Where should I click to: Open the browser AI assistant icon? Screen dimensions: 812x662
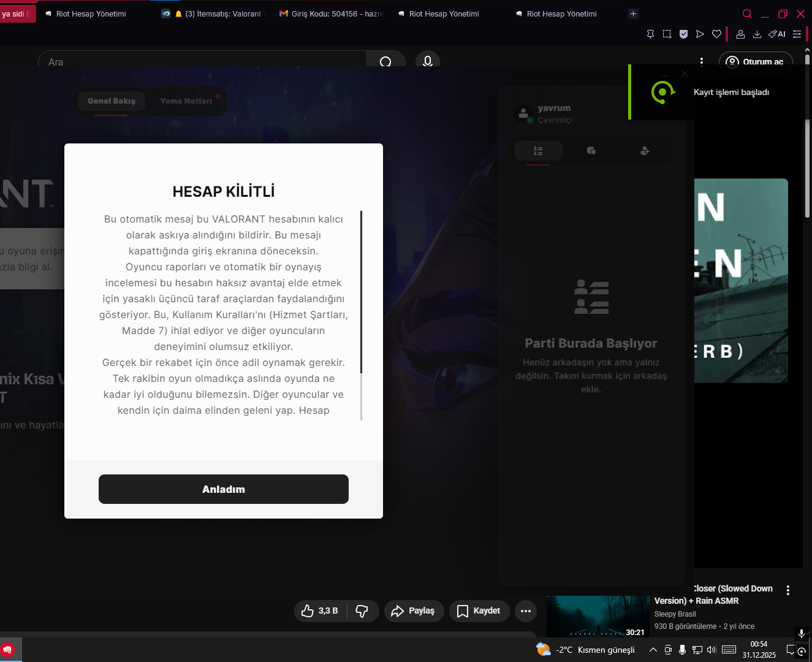coord(777,34)
